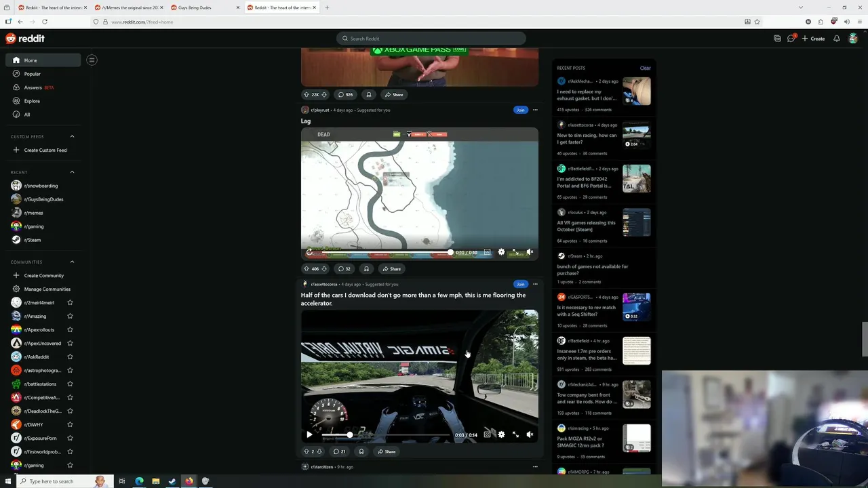This screenshot has width=868, height=488.
Task: Switch to the "Guys Being Dudes" browser tab
Action: [205, 7]
